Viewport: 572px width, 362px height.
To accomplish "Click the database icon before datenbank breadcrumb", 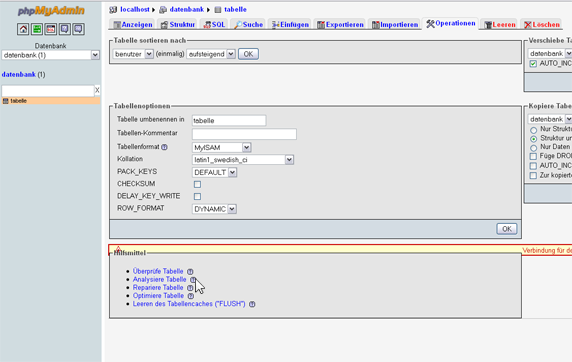I will (163, 10).
